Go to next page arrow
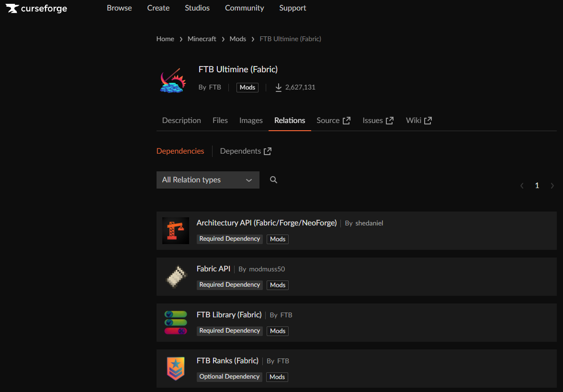Viewport: 563px width, 392px height. pyautogui.click(x=552, y=186)
